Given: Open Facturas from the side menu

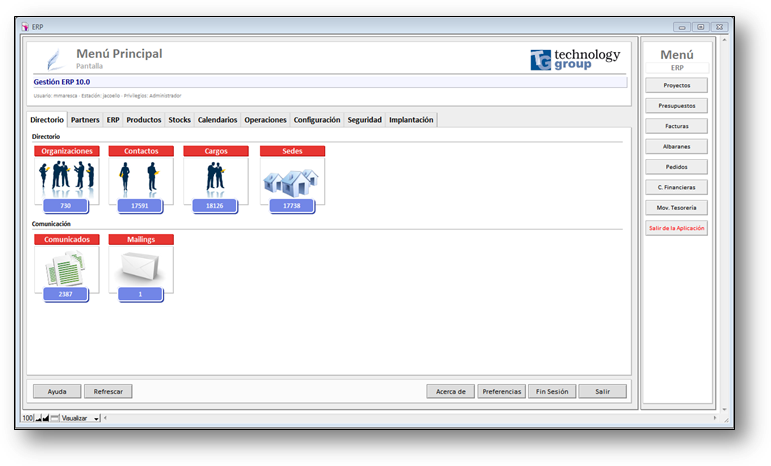Looking at the screenshot, I should [x=677, y=126].
